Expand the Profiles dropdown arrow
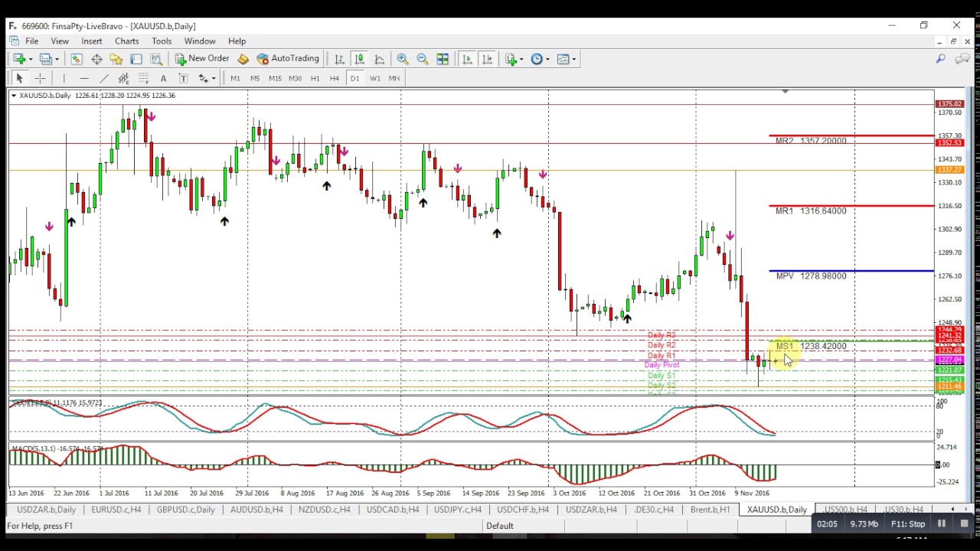The width and height of the screenshot is (980, 551). click(x=57, y=59)
